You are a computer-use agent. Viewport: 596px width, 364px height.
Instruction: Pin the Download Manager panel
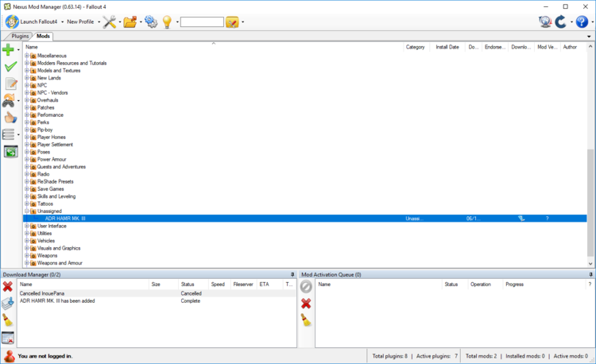pyautogui.click(x=292, y=274)
